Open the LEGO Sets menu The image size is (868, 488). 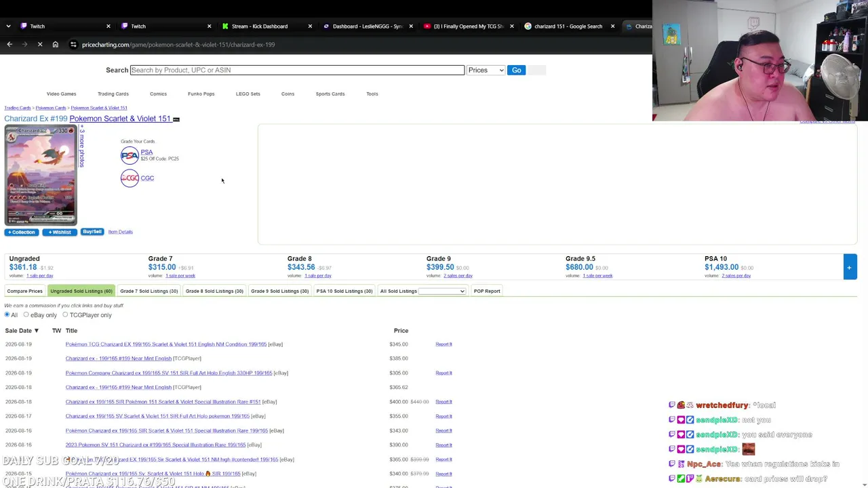248,94
